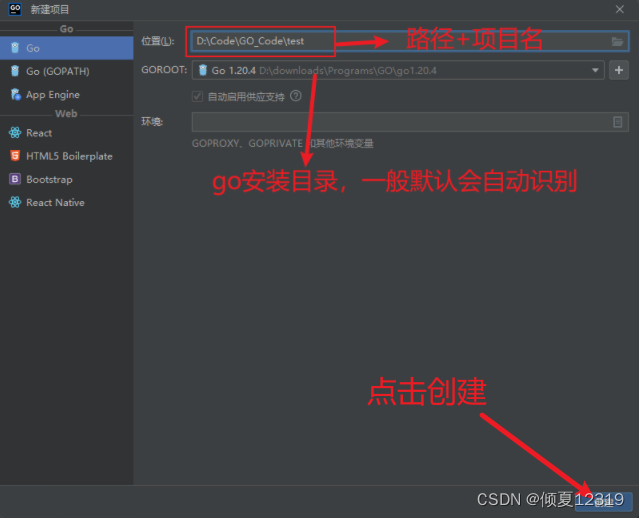Select the React project template

[x=67, y=133]
